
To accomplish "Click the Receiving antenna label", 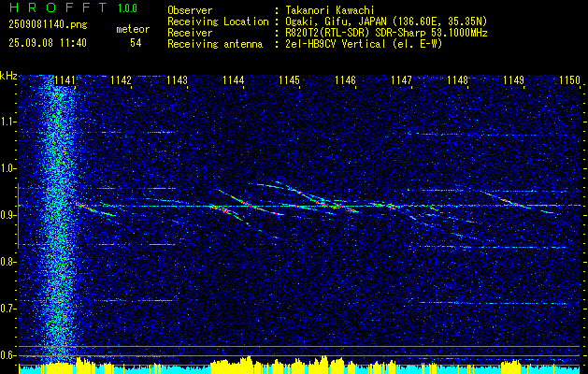I will (x=215, y=44).
